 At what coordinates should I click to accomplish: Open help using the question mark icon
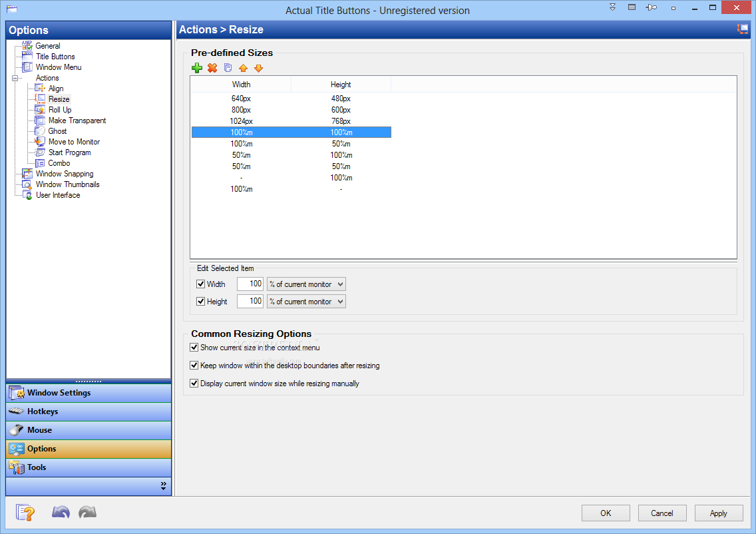click(25, 512)
